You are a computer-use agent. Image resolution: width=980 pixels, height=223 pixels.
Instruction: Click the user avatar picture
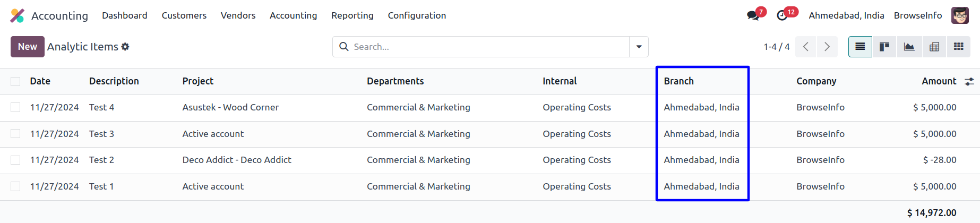[960, 15]
